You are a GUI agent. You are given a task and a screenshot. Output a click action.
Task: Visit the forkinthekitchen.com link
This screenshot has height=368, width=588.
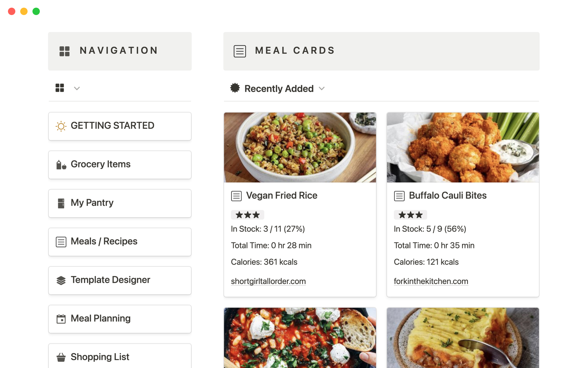click(x=431, y=281)
